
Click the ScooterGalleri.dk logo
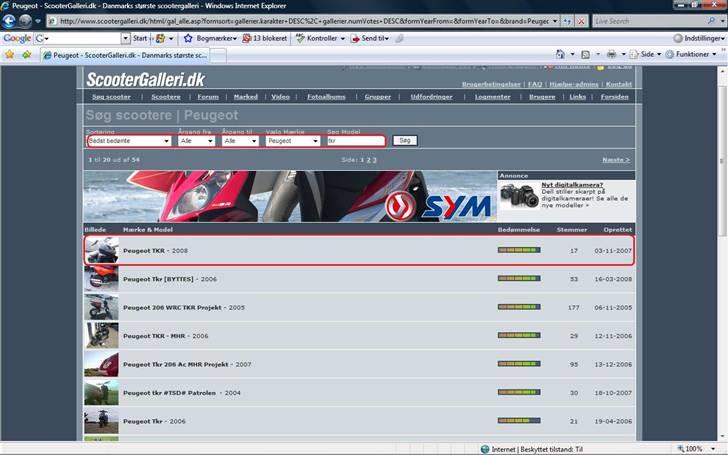click(145, 80)
